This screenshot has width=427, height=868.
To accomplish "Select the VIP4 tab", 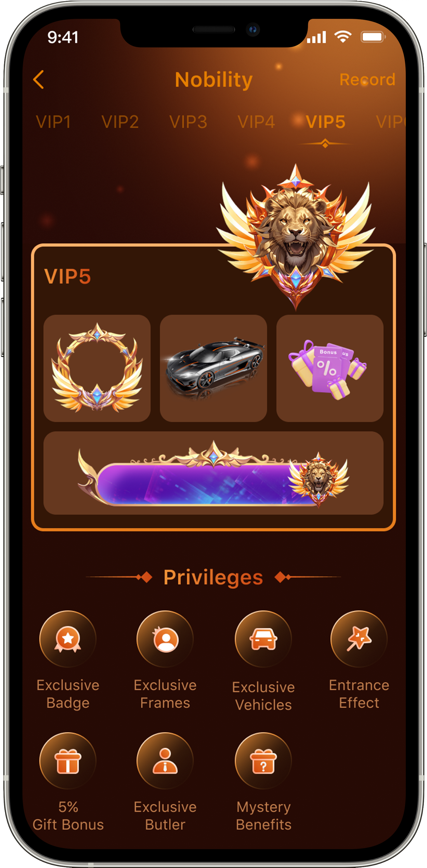I will point(256,122).
